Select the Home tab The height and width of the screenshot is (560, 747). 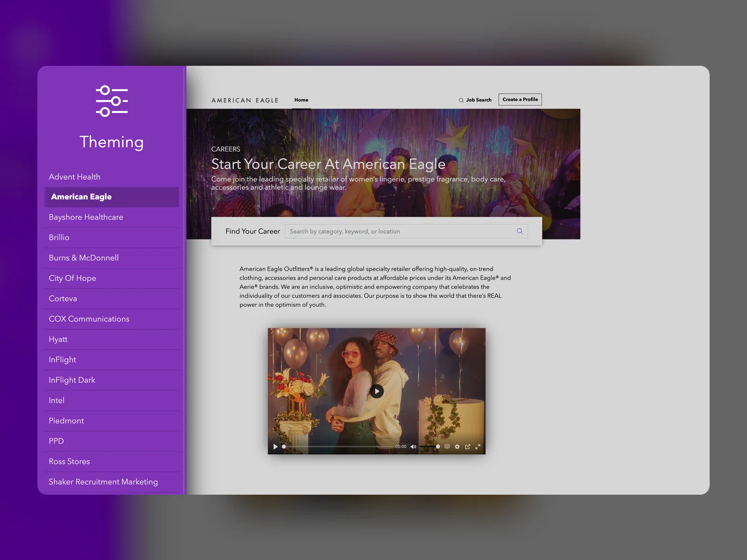click(x=301, y=100)
